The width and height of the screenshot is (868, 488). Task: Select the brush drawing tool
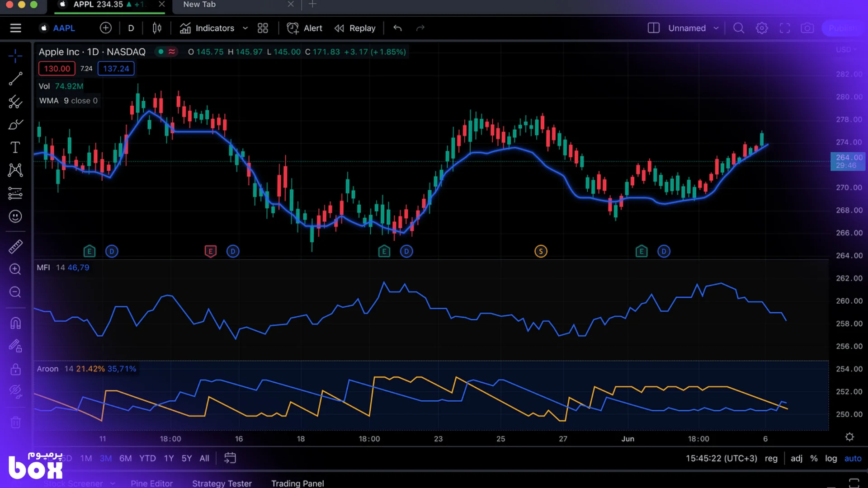[x=15, y=125]
